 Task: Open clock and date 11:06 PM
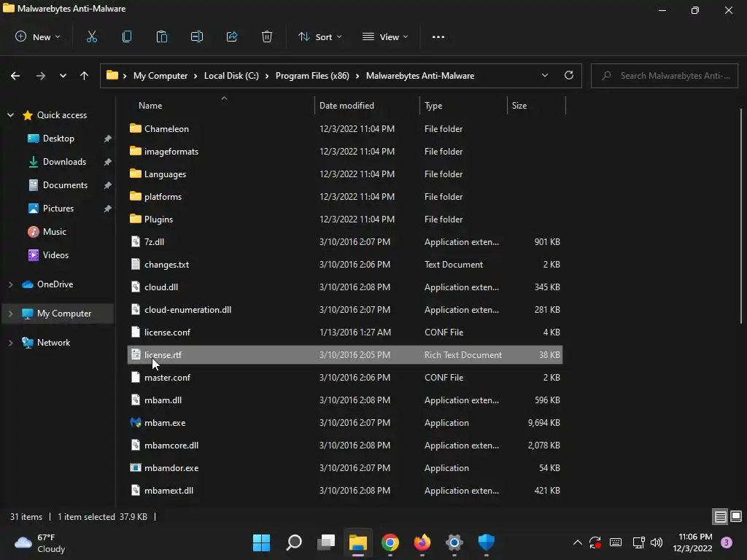[x=693, y=542]
